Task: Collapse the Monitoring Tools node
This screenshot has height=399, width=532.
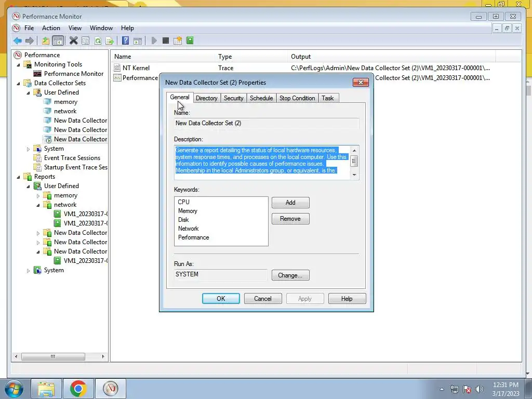Action: click(x=19, y=64)
